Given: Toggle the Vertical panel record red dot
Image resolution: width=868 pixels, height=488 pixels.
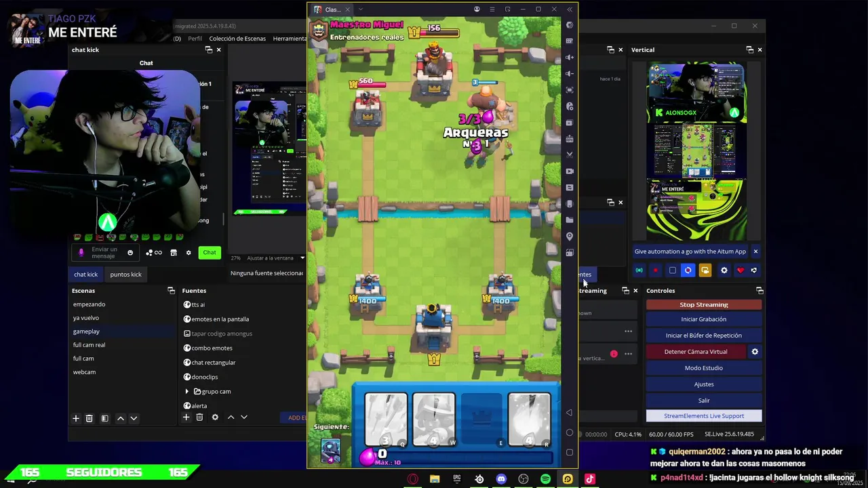Looking at the screenshot, I should tap(656, 270).
